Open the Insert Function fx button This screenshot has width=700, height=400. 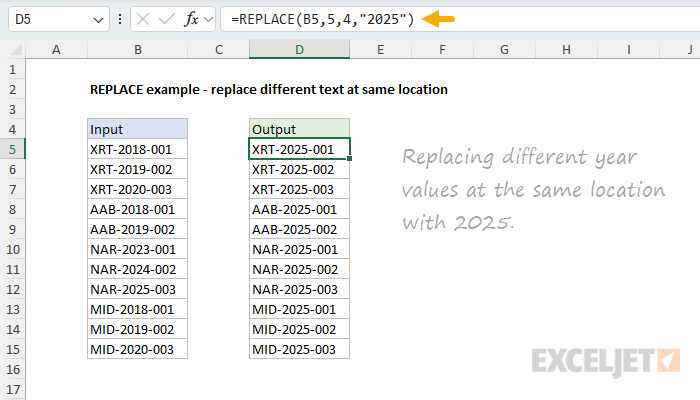[192, 19]
